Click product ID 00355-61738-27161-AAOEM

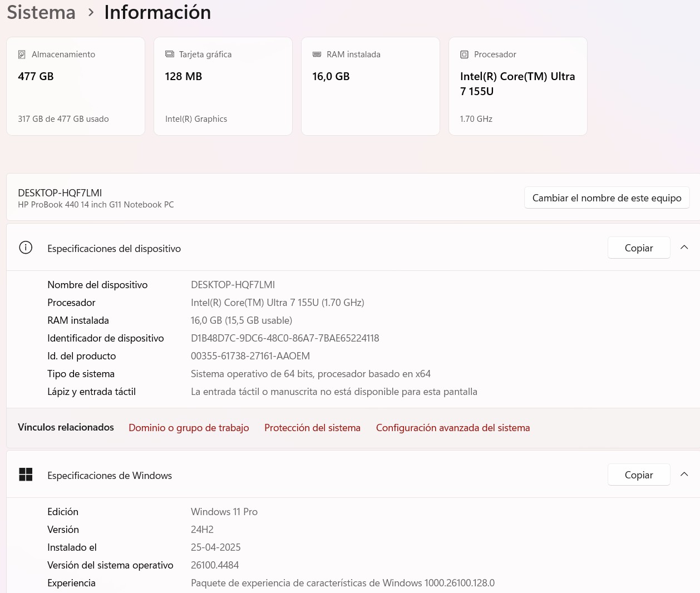tap(250, 356)
